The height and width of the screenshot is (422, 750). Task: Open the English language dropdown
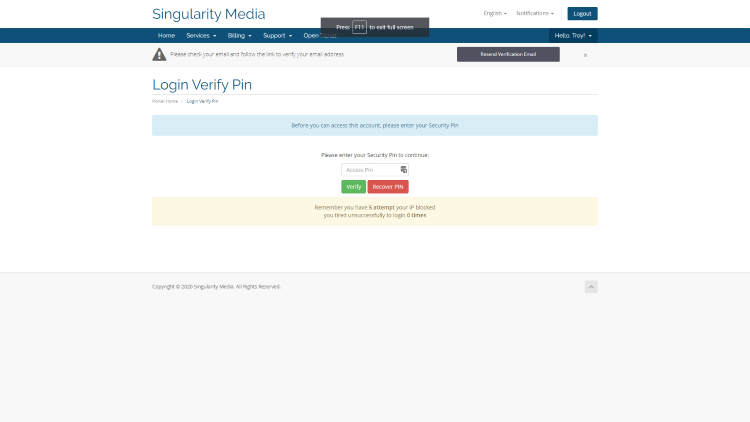(x=495, y=13)
